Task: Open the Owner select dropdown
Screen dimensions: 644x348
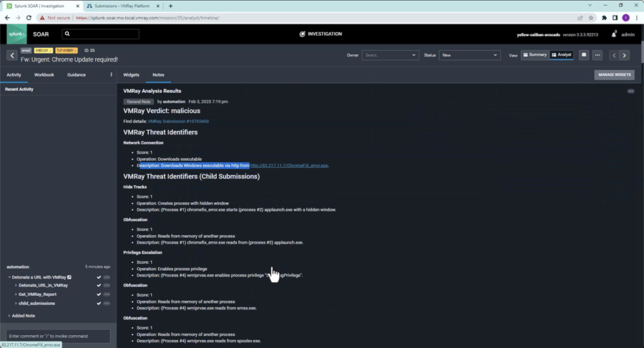Action: 390,55
